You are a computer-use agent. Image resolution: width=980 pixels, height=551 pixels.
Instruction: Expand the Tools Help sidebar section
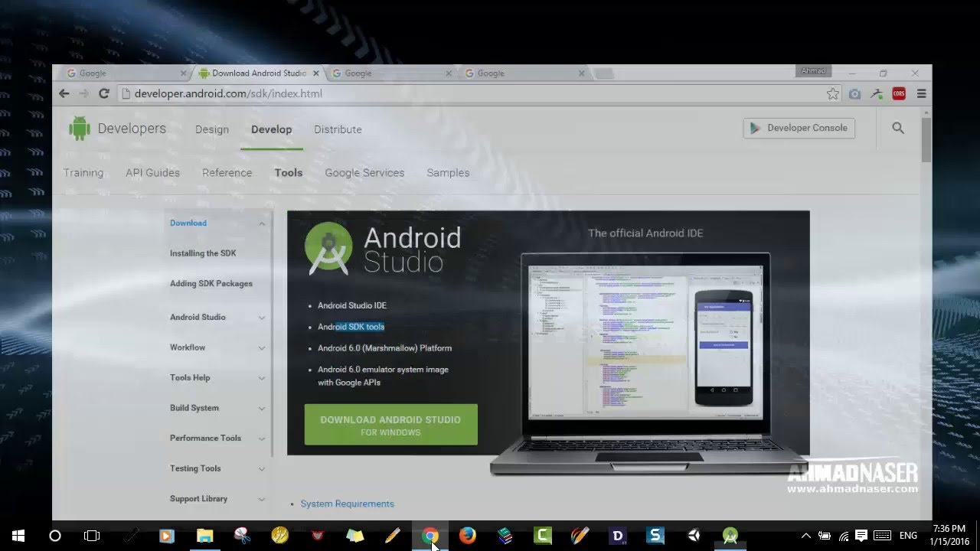coord(262,378)
